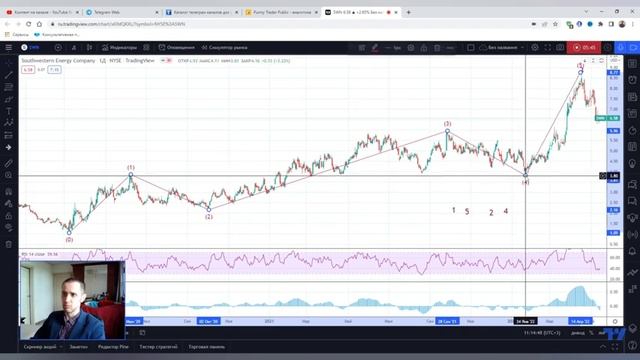Open drawing settings gear in floating toolbar
The width and height of the screenshot is (640, 360).
pyautogui.click(x=411, y=48)
